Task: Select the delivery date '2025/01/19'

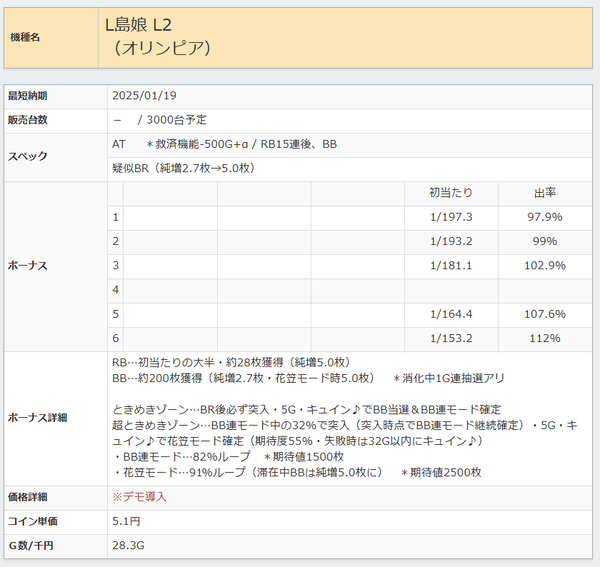Action: [x=144, y=96]
